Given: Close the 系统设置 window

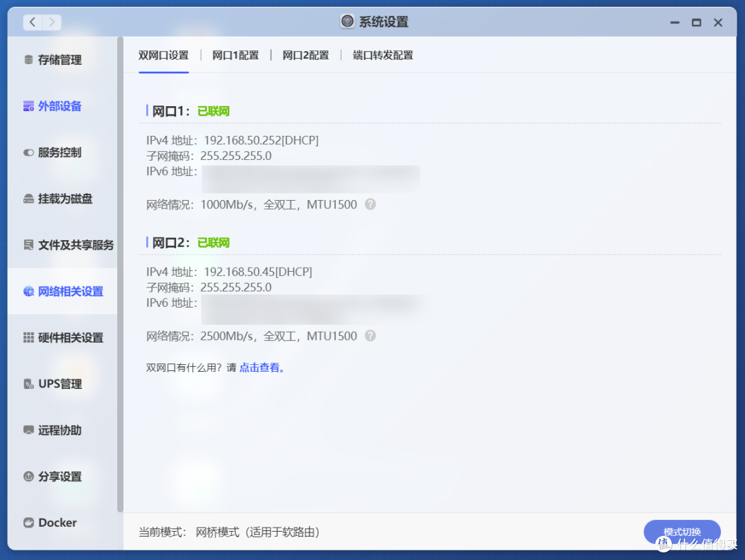Looking at the screenshot, I should pyautogui.click(x=718, y=22).
